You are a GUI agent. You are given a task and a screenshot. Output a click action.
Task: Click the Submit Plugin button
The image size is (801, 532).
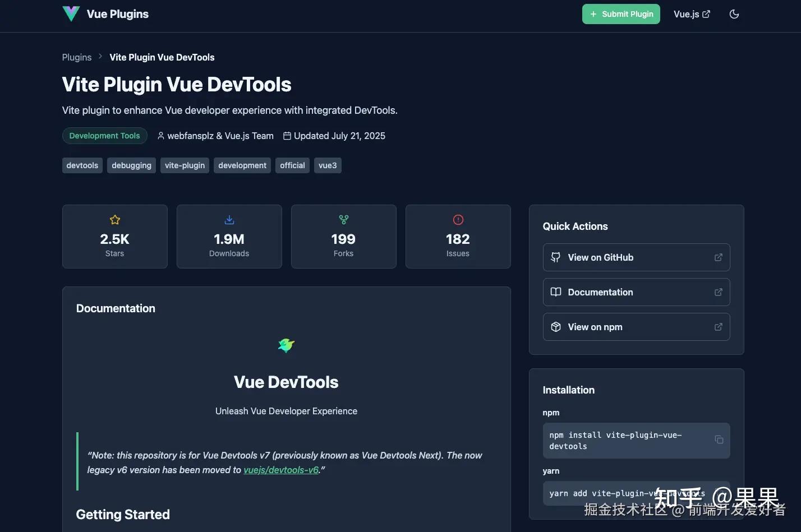tap(620, 14)
